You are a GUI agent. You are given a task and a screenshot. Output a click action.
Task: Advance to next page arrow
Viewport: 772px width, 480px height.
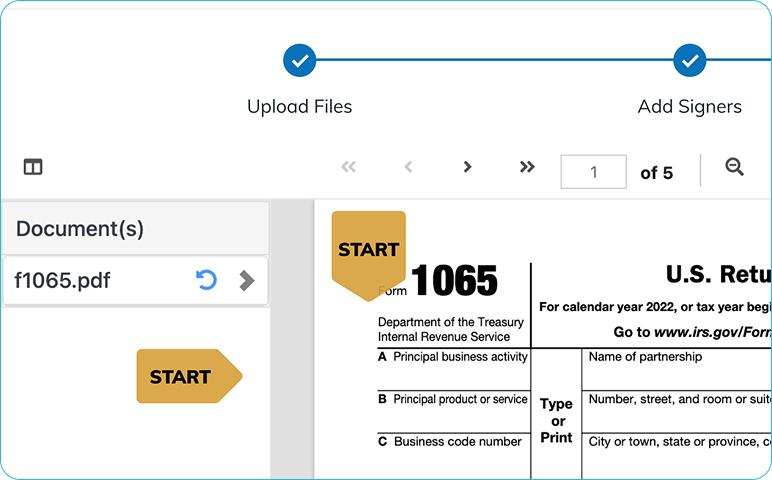click(467, 167)
